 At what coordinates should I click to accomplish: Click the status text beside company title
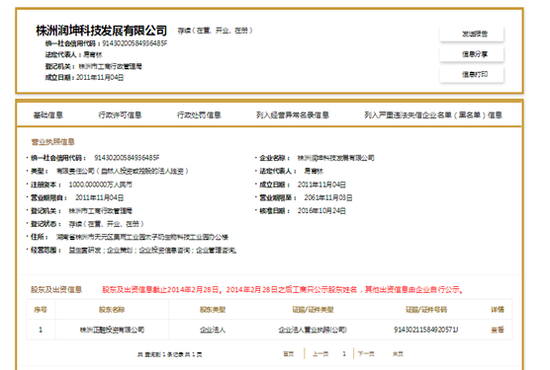[x=215, y=31]
